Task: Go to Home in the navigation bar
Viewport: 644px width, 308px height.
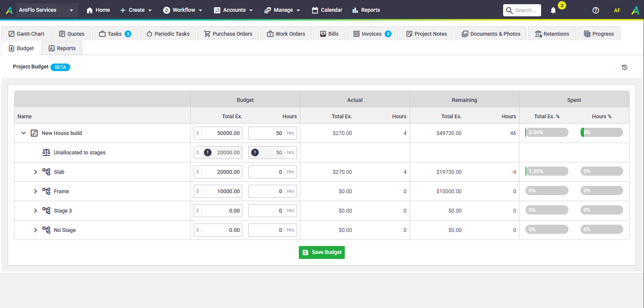Action: click(x=98, y=10)
